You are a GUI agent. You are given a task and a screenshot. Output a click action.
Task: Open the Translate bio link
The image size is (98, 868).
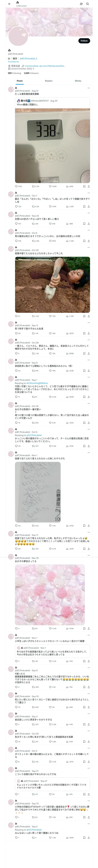point(14,62)
